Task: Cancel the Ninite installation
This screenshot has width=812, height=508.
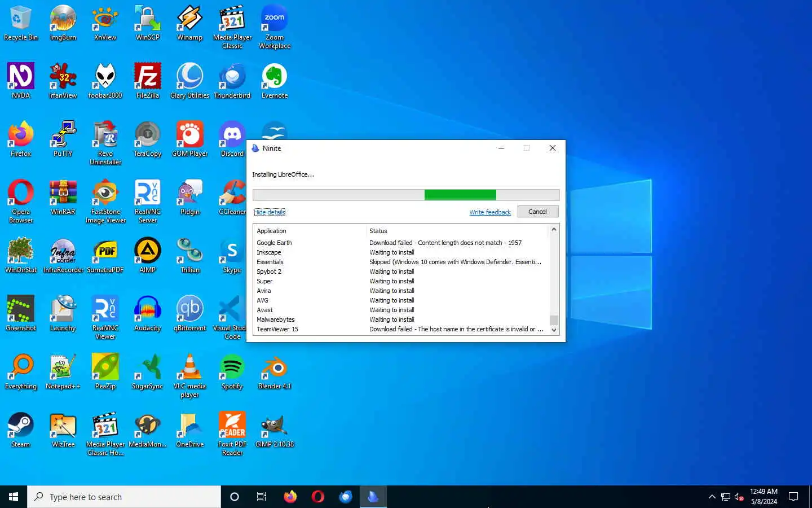Action: 538,212
